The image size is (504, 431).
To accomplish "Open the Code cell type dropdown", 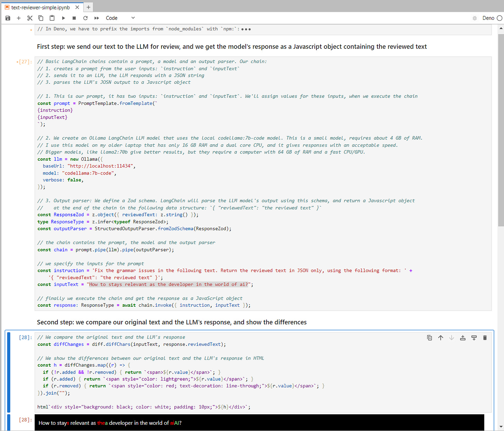I will coord(111,18).
